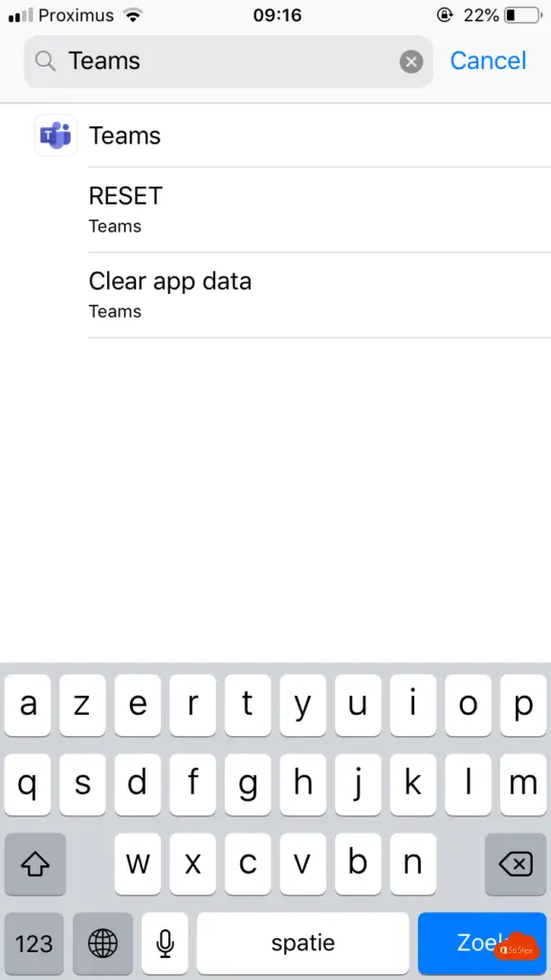This screenshot has height=980, width=551.
Task: Tap the shift arrow key
Action: (x=35, y=864)
